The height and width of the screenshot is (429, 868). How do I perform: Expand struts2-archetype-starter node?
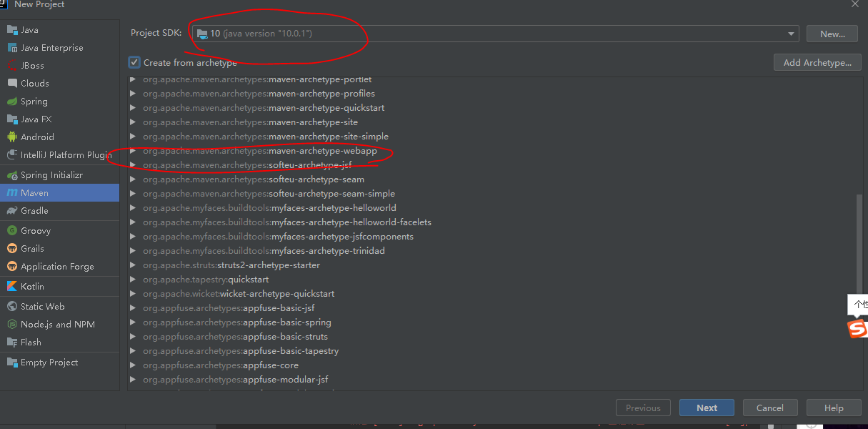coord(133,265)
